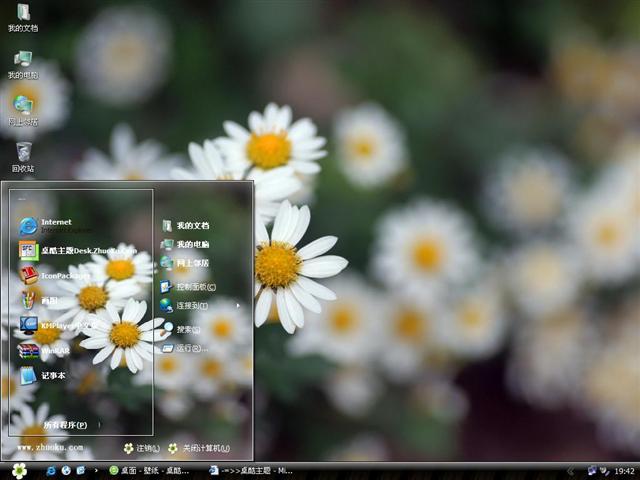Image resolution: width=640 pixels, height=480 pixels.
Task: Open 我的电脑 desktop icon
Action: (x=23, y=64)
